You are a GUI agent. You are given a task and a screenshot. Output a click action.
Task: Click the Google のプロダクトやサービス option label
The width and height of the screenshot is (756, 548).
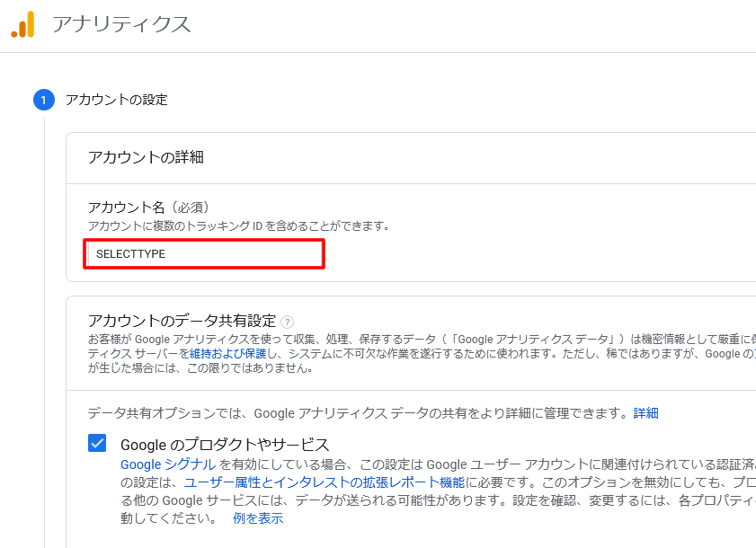[x=225, y=445]
